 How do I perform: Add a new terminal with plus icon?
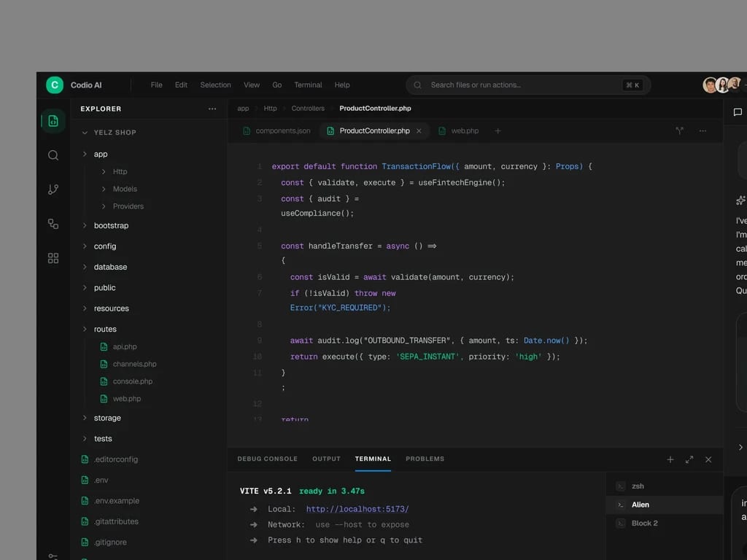point(670,459)
